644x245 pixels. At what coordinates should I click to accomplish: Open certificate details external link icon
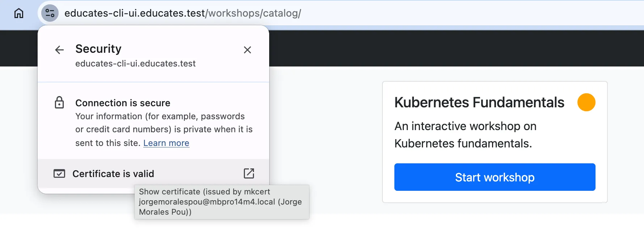point(249,173)
